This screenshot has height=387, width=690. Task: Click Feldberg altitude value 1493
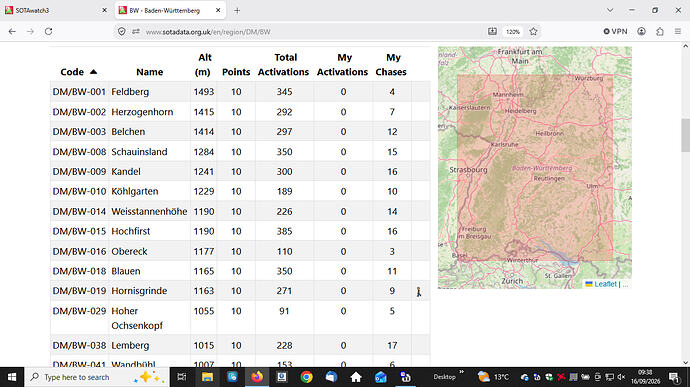tap(204, 92)
